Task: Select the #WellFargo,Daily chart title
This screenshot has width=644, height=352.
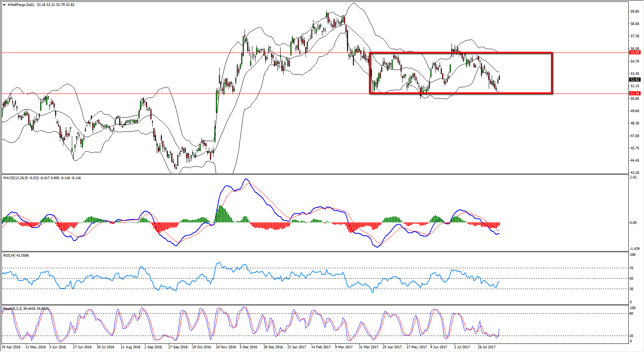Action: [21, 5]
